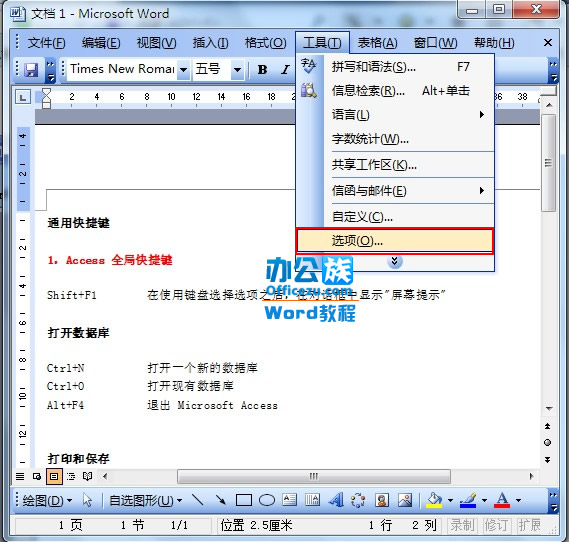Open the font size 五号 dropdown
This screenshot has width=569, height=542.
point(238,69)
